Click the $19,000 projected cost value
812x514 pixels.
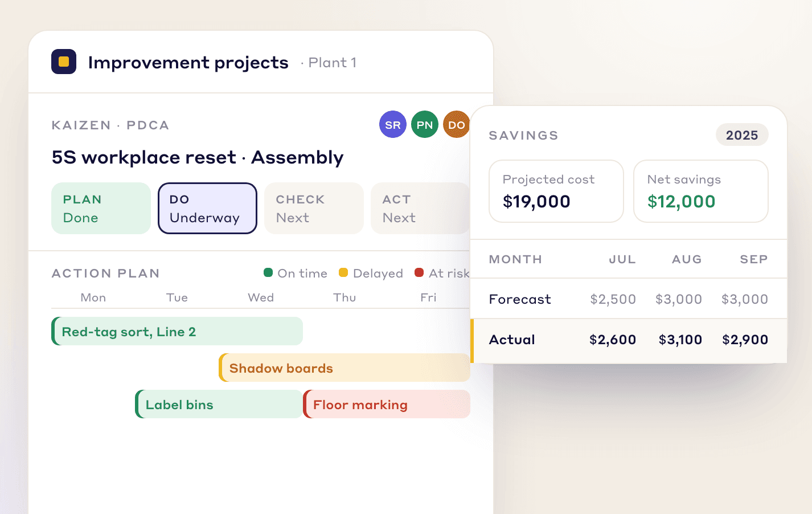536,201
